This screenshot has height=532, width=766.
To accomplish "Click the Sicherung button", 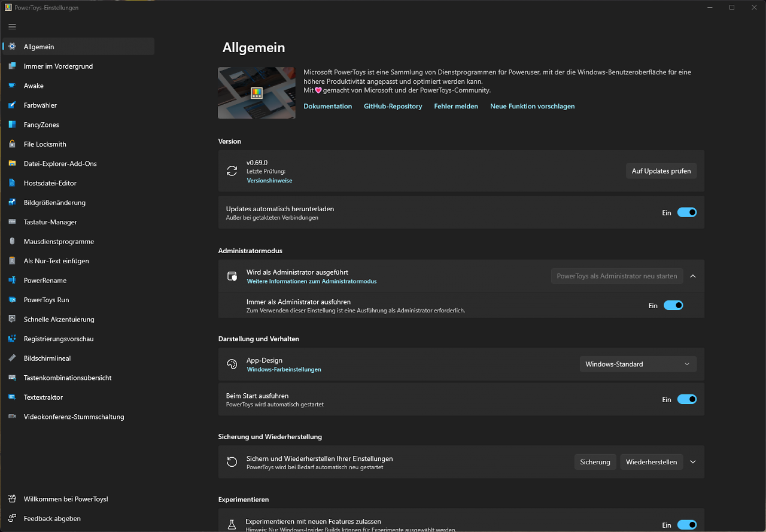I will (x=595, y=462).
